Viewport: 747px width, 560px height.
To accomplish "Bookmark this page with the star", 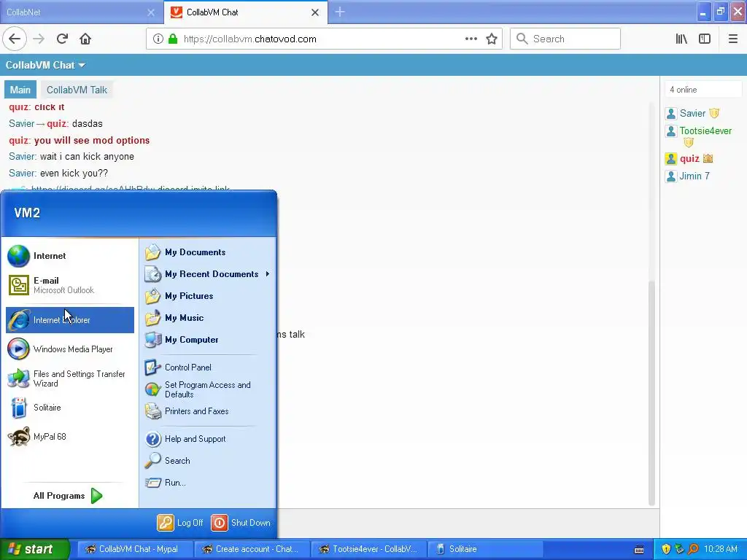I will [x=492, y=39].
